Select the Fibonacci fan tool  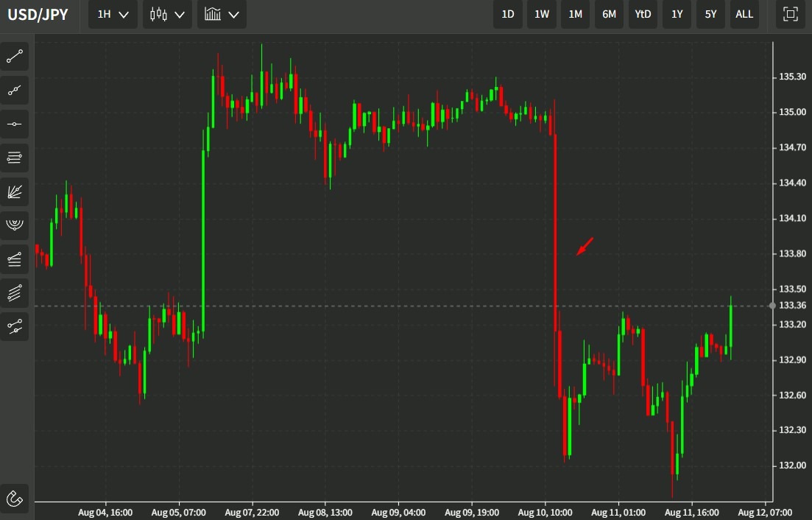pos(15,192)
